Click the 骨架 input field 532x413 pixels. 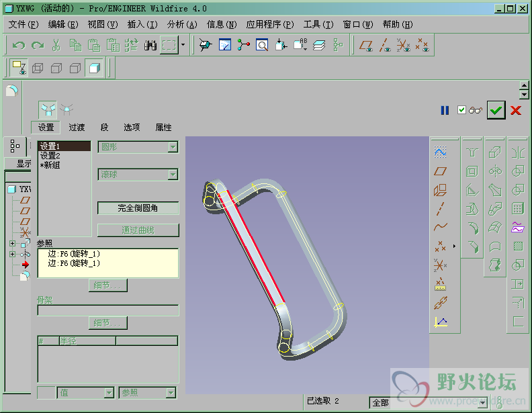click(108, 310)
